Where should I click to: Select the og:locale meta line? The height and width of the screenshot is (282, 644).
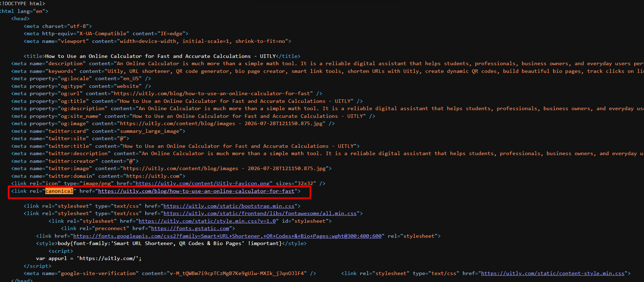(x=81, y=78)
